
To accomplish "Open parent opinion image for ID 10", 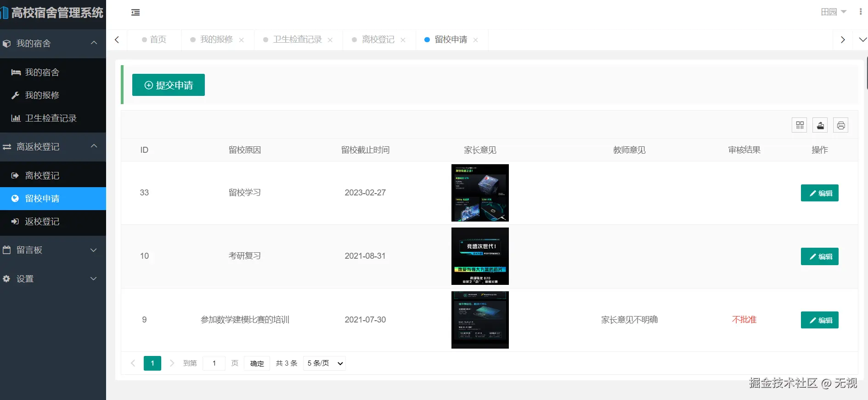I will [480, 256].
